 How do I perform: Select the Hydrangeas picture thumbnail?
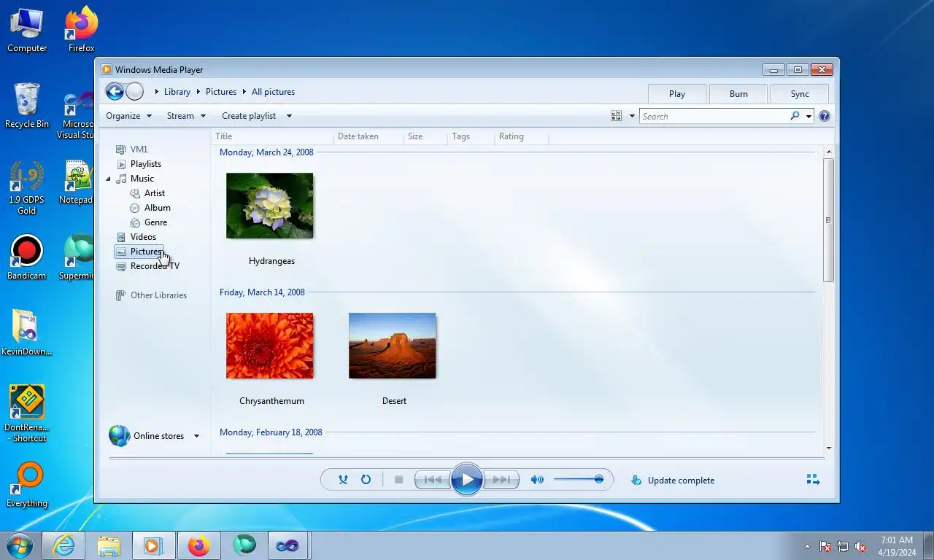[x=270, y=206]
